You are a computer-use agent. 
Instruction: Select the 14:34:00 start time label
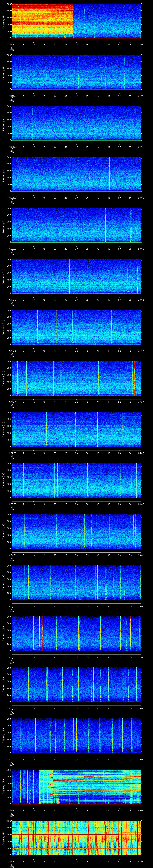(x=12, y=555)
